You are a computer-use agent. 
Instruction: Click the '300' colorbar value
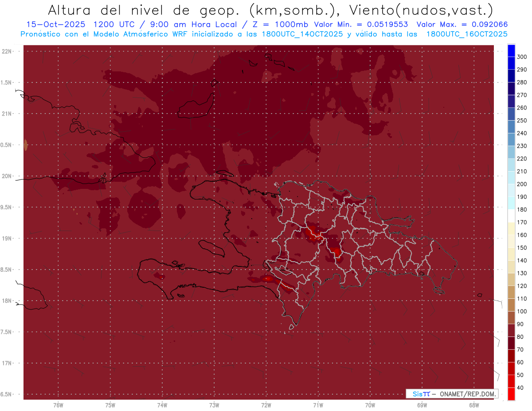click(521, 57)
